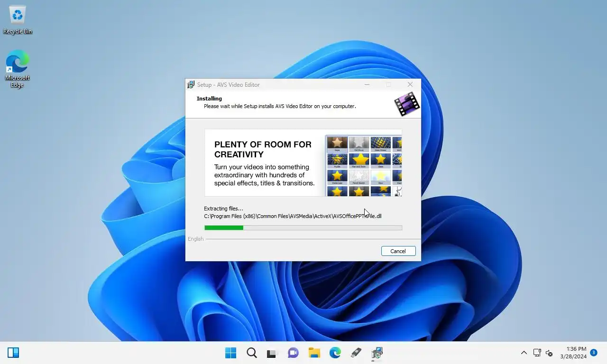607x364 pixels.
Task: Select the Sepia effect thumbnail
Action: click(x=337, y=144)
